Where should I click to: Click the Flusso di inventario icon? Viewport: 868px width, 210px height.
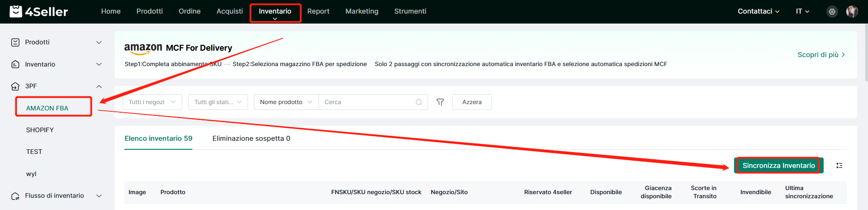[x=15, y=196]
